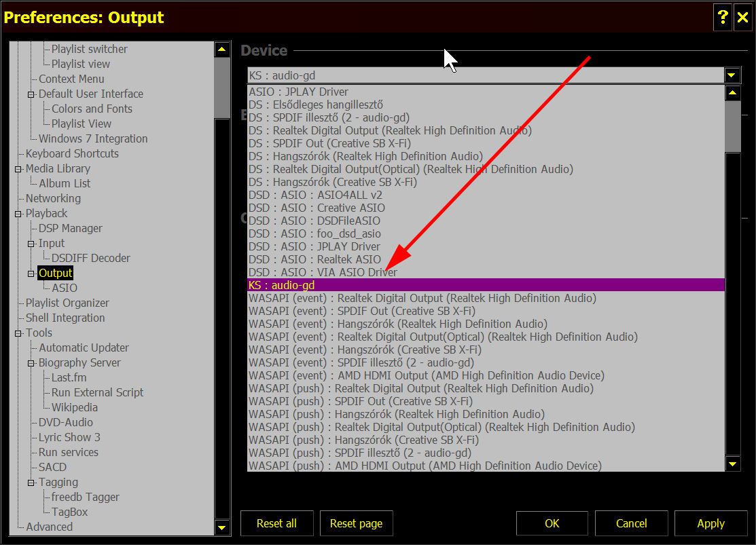This screenshot has height=545, width=756.
Task: Choose WASAPI (event) : SPDIF Out (Creative SB X-Fi)
Action: point(486,312)
